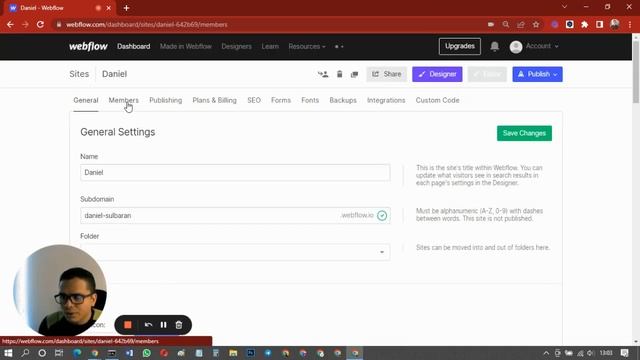Open Photoshop from the taskbar
The width and height of the screenshot is (640, 360).
point(251,353)
